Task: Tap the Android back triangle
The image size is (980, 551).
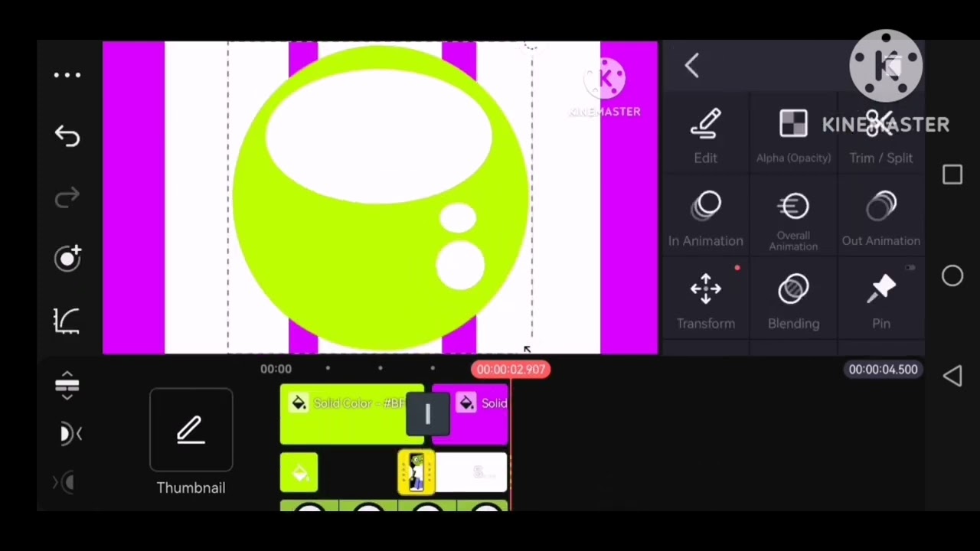Action: click(952, 376)
